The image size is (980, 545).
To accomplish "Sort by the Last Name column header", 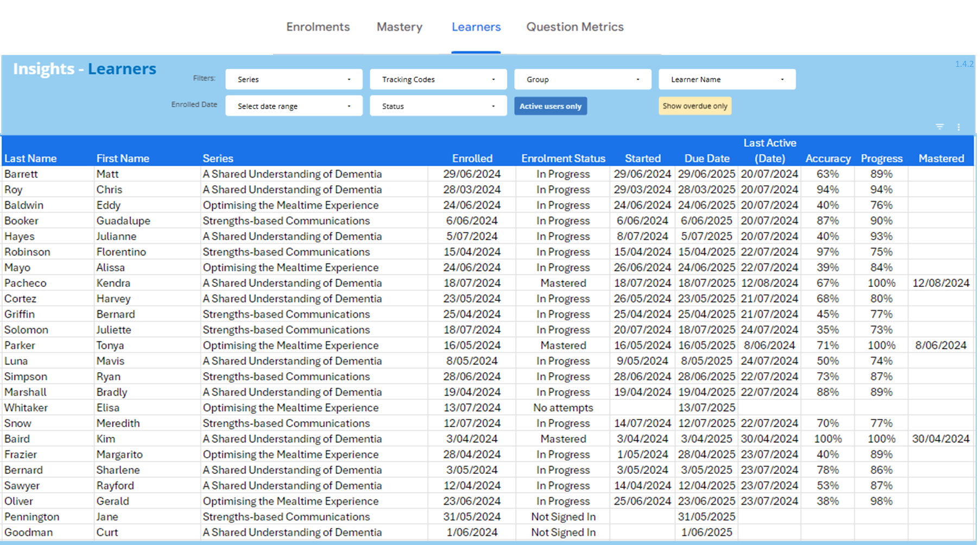I will point(30,159).
